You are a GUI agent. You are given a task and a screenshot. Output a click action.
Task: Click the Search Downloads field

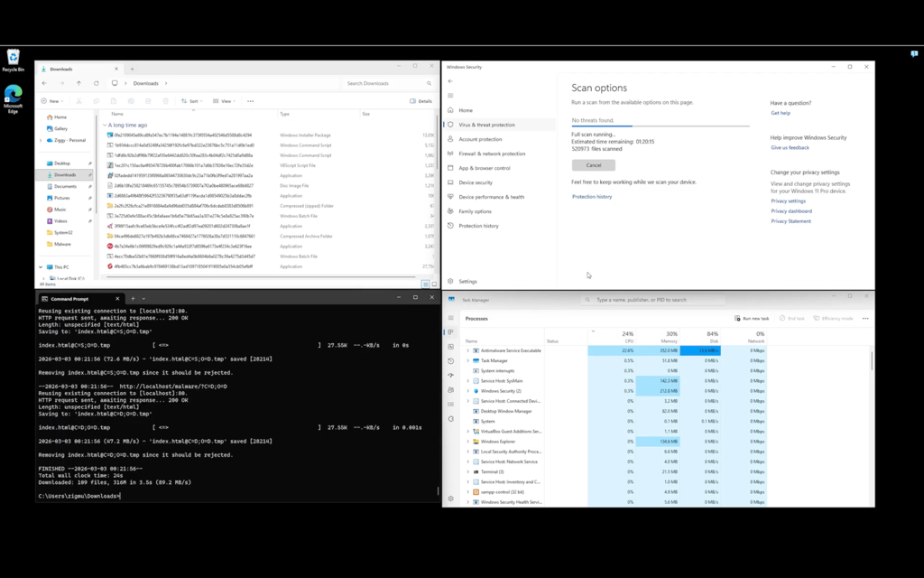[389, 83]
